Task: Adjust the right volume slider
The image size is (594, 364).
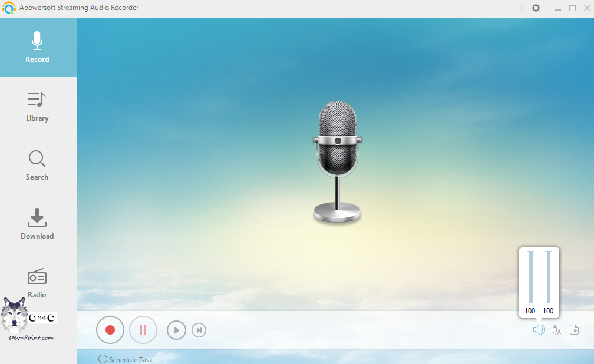Action: click(x=548, y=277)
